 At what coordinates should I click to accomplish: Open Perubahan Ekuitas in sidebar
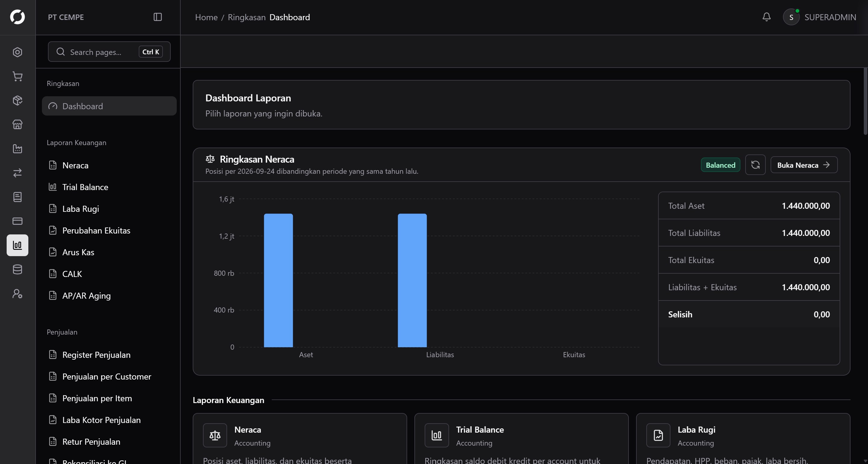109,230
